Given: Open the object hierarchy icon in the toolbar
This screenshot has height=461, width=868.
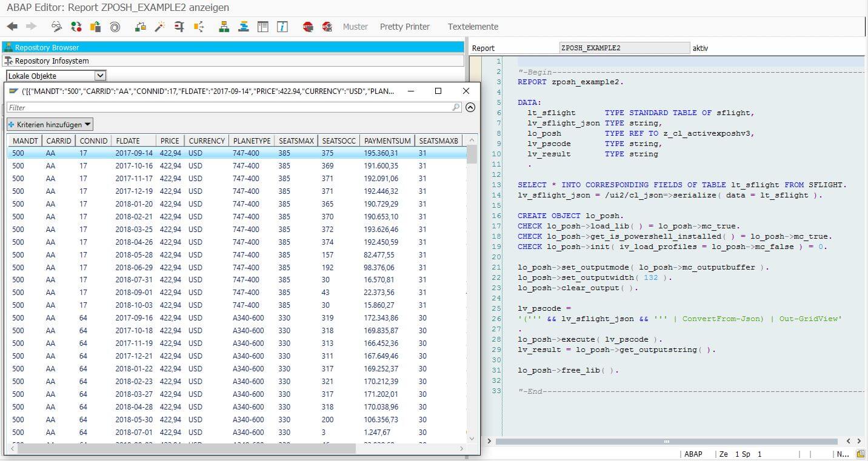Looking at the screenshot, I should 224,27.
